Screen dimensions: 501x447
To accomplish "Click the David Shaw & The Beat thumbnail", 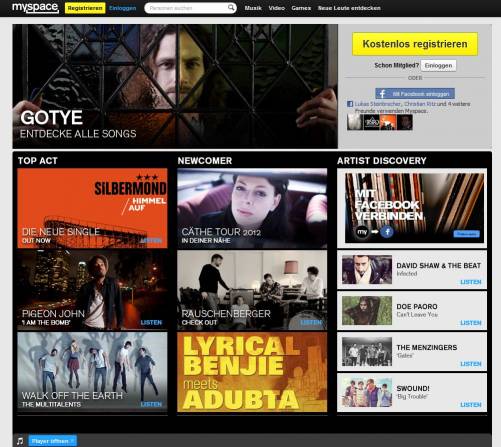I will (367, 270).
